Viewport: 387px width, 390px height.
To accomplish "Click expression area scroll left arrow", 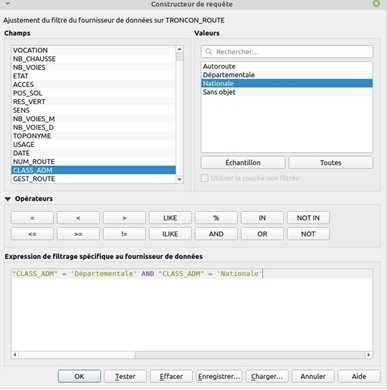I will (15, 355).
